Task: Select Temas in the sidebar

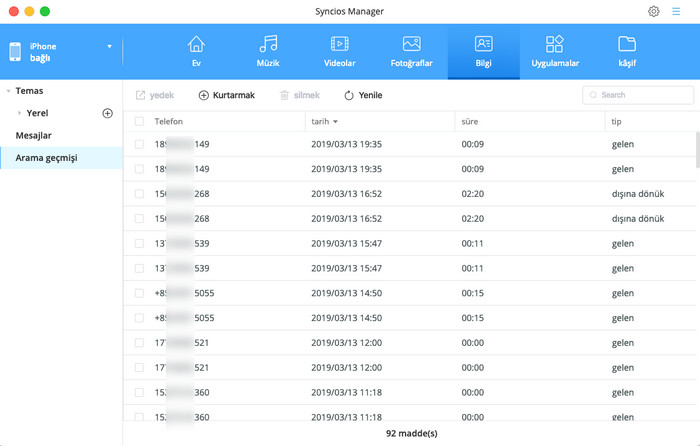Action: point(29,91)
